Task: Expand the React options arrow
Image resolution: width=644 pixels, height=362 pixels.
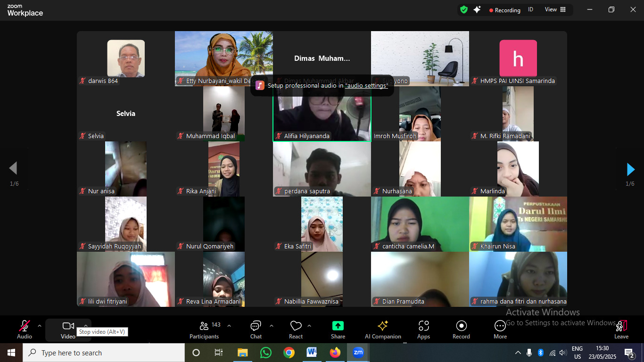Action: click(x=309, y=326)
